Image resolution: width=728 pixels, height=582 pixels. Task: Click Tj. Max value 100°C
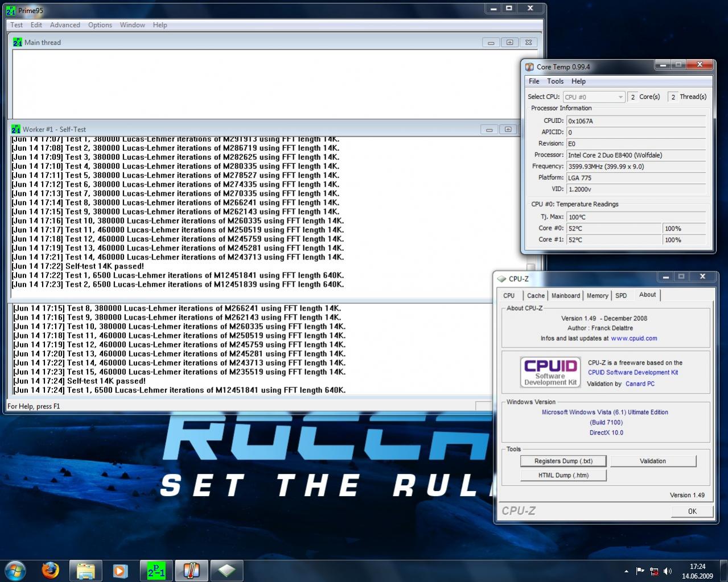(x=636, y=217)
